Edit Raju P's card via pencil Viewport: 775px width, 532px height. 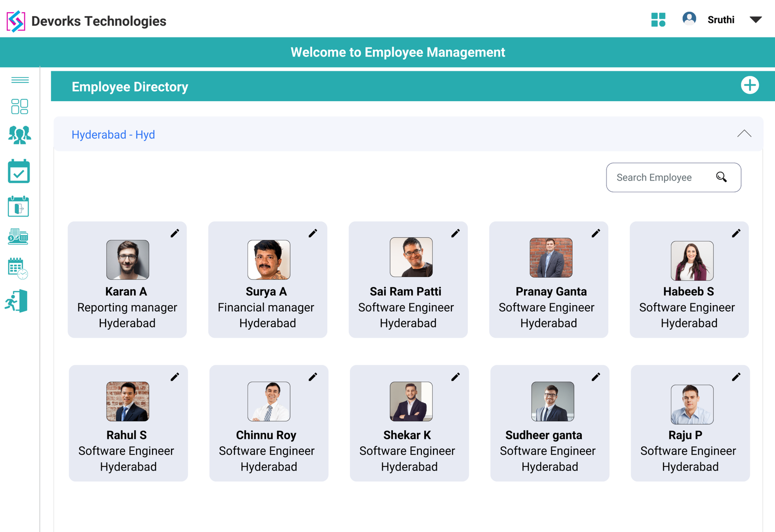[737, 376]
